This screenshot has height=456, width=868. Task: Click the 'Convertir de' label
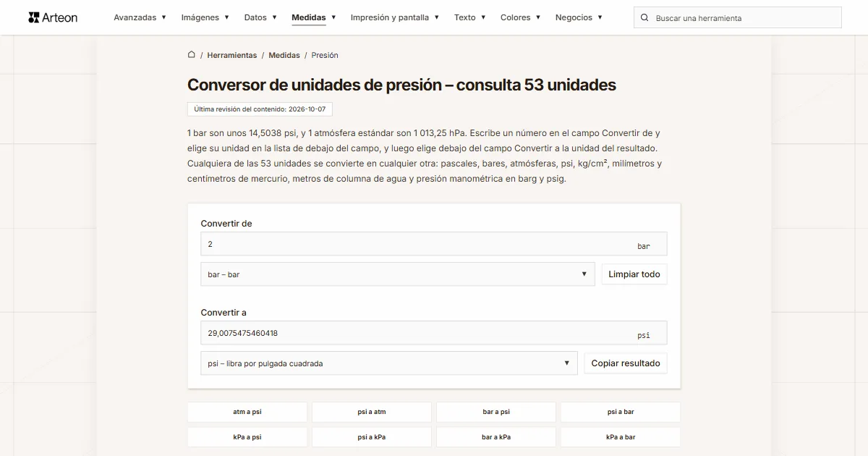226,224
